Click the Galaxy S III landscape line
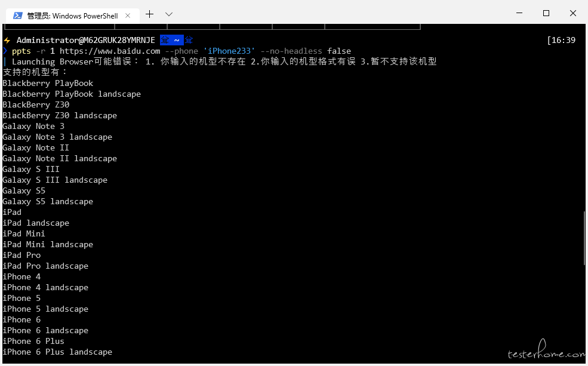The image size is (588, 366). click(55, 180)
